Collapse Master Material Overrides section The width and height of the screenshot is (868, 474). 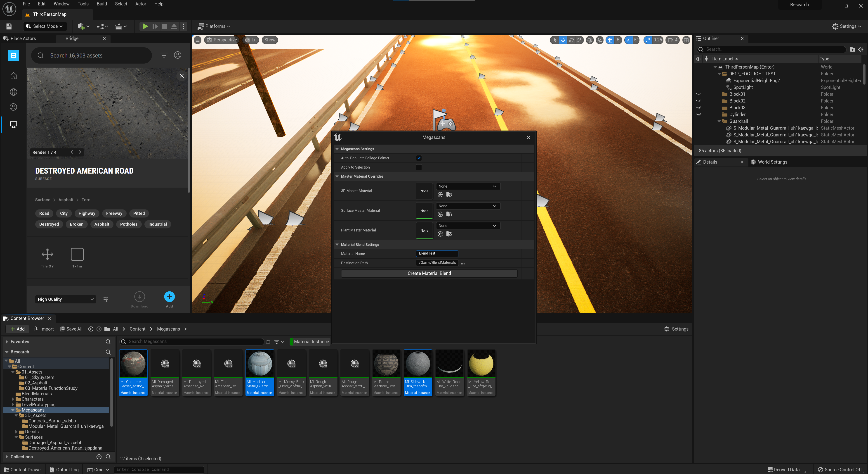coord(337,176)
